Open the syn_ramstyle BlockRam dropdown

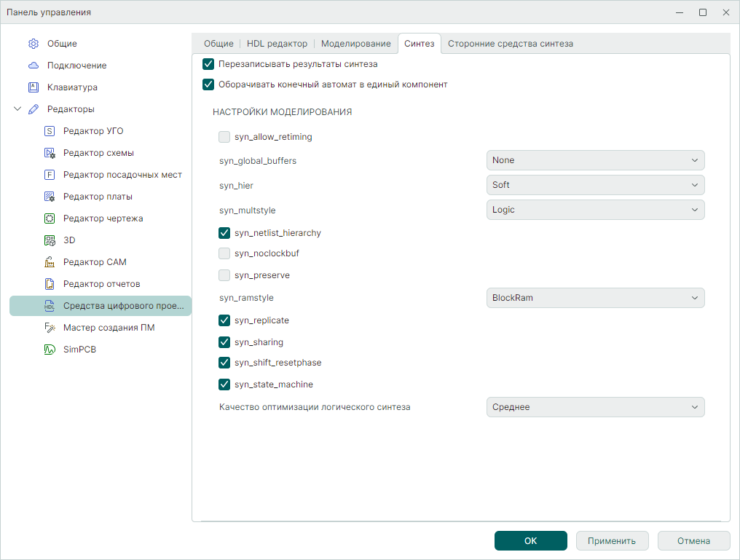pyautogui.click(x=595, y=298)
